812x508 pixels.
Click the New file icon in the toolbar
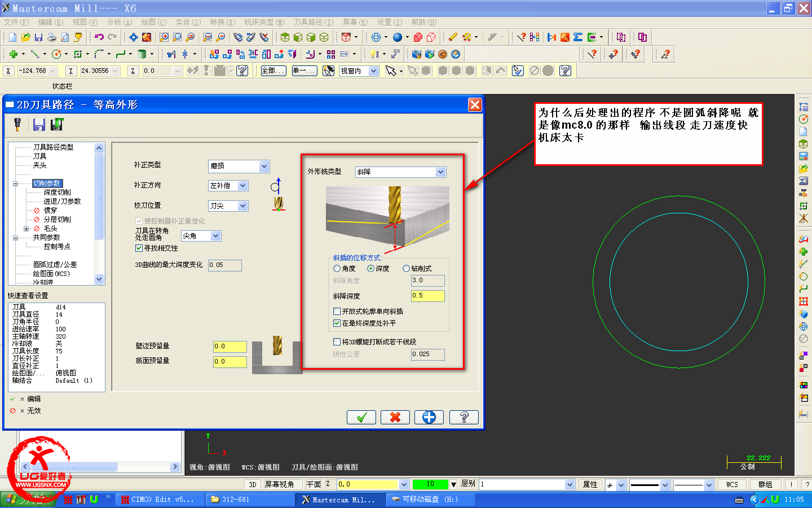[12, 37]
